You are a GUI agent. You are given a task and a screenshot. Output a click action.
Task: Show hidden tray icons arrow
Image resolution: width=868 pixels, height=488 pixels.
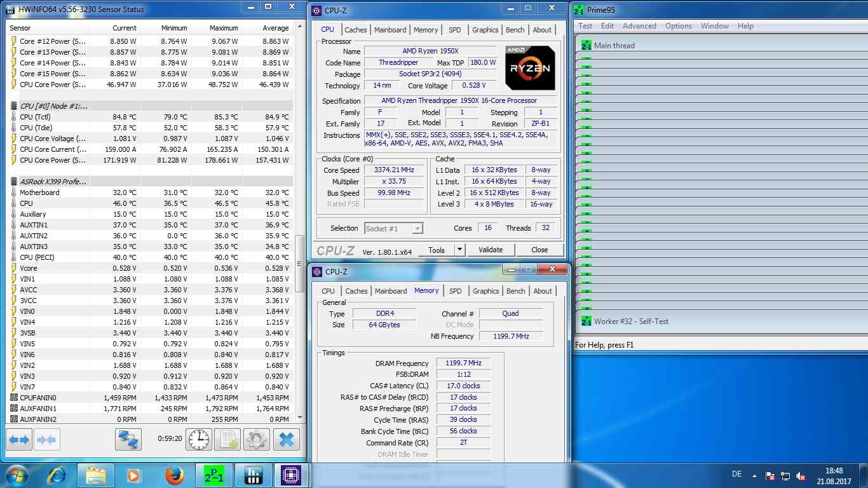754,475
